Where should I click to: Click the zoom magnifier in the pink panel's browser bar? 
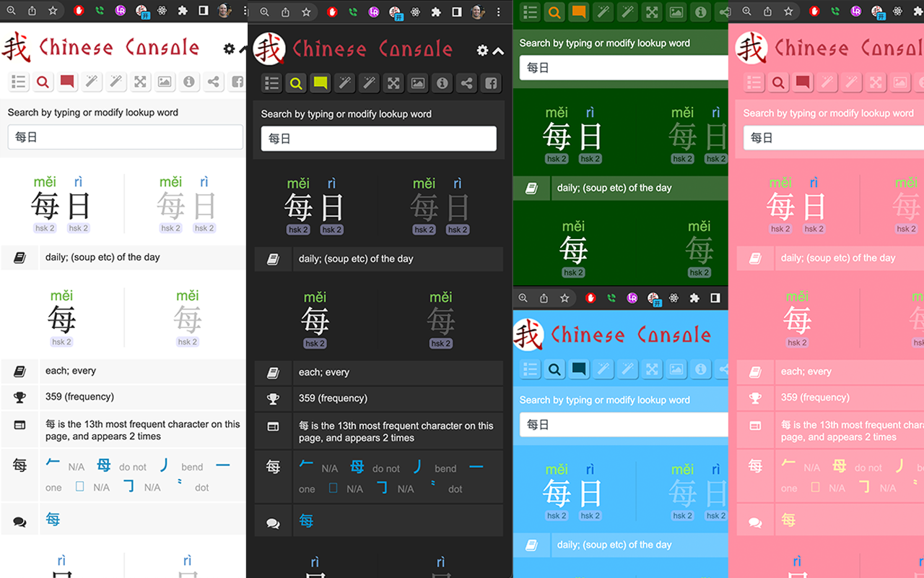(x=747, y=12)
